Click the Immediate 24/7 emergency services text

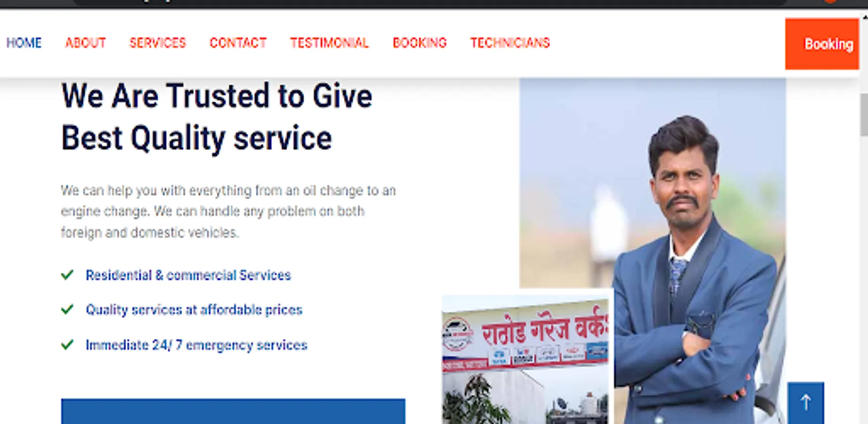(x=196, y=345)
